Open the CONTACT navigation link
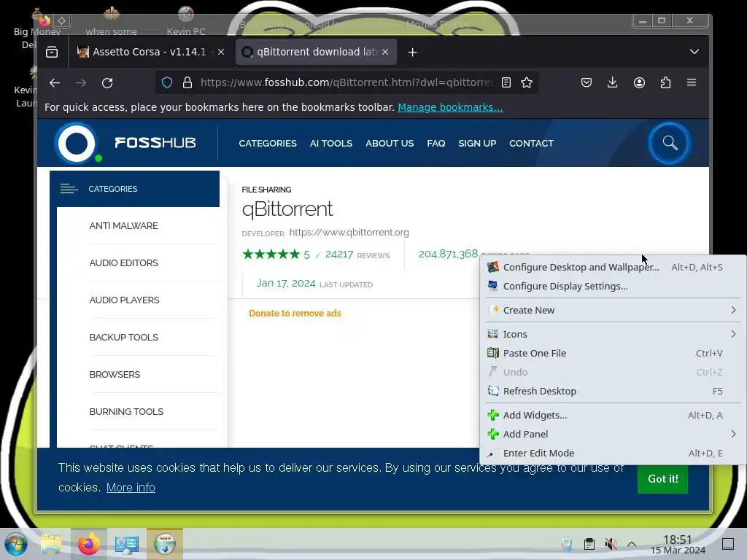 click(x=531, y=144)
